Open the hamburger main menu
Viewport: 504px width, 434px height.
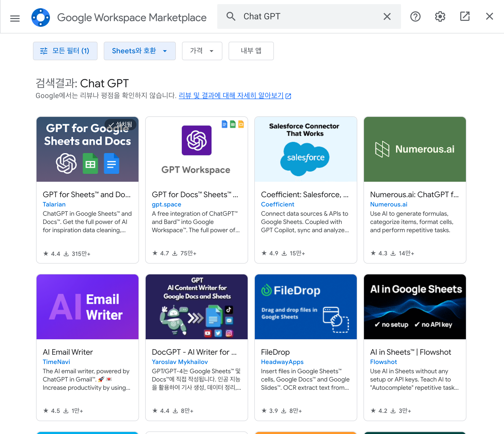15,18
